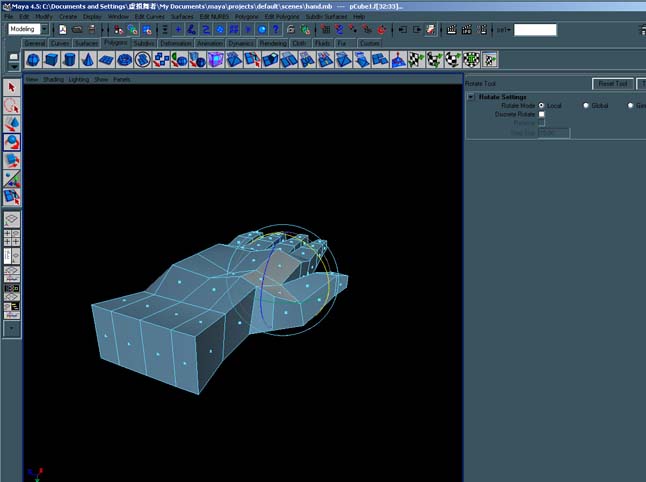The width and height of the screenshot is (646, 482).
Task: Select the Rotate tool in toolbox
Action: pyautogui.click(x=12, y=142)
